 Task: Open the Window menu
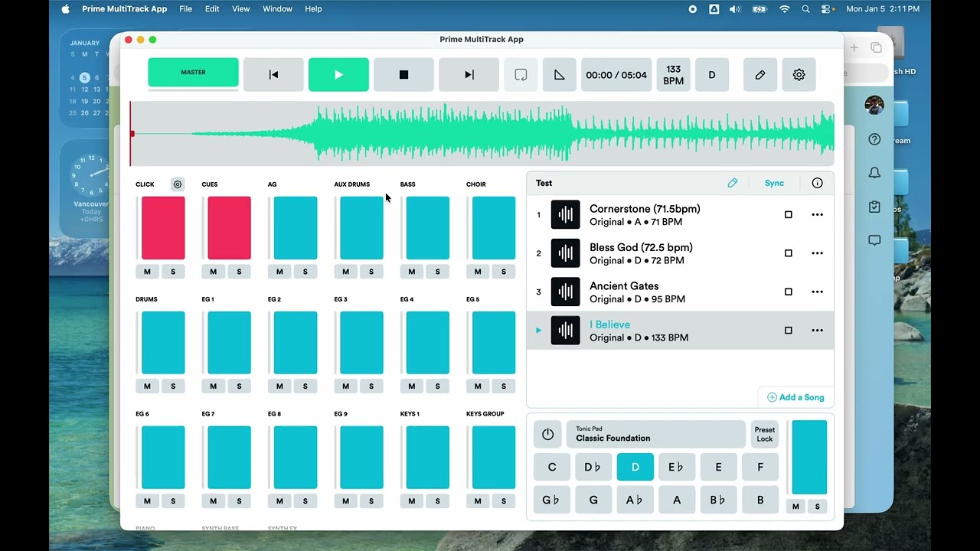point(277,9)
